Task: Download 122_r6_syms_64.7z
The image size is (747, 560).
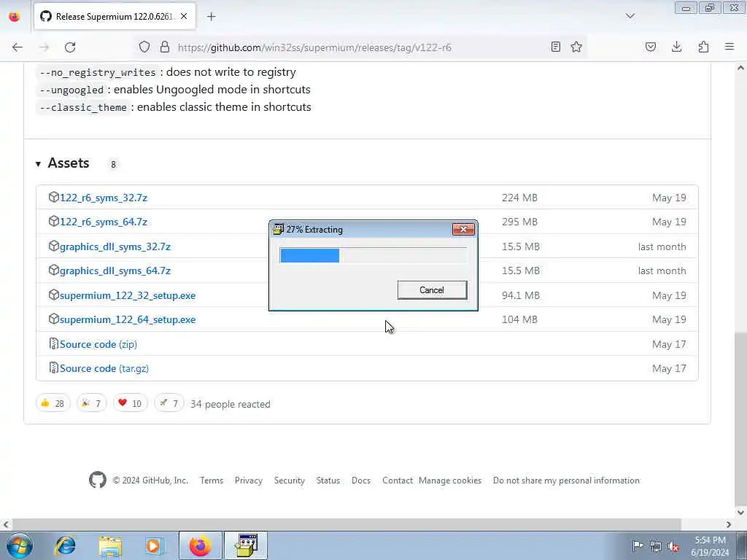Action: pyautogui.click(x=104, y=222)
